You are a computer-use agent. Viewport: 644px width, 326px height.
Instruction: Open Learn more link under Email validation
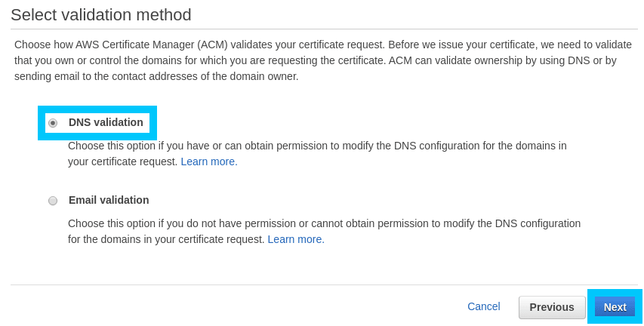(x=296, y=239)
